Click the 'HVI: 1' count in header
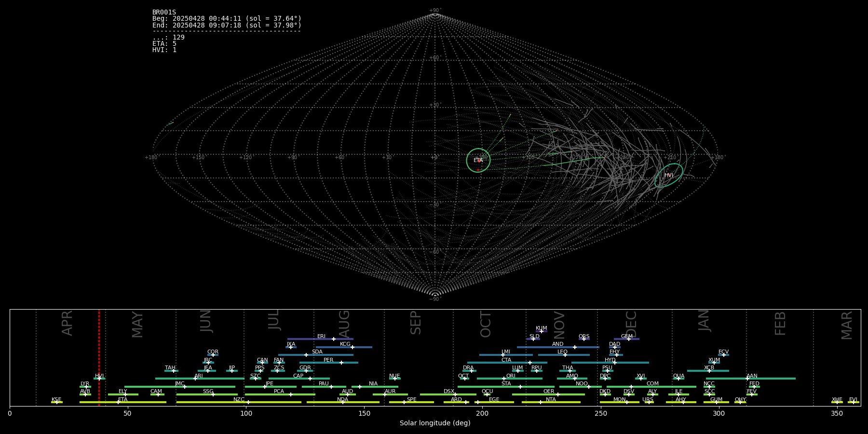Viewport: 868px width, 434px height. [164, 50]
